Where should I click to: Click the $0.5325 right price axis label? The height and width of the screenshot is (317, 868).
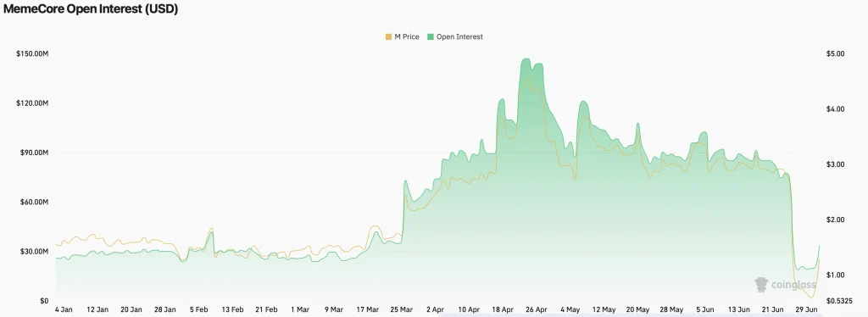point(839,301)
